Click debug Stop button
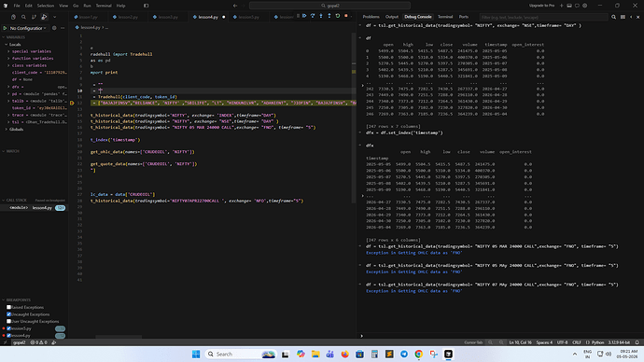 [x=346, y=16]
